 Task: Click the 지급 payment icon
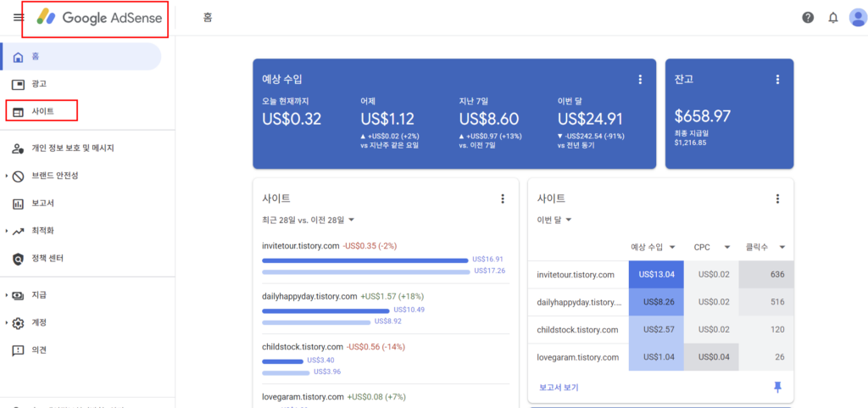click(19, 295)
